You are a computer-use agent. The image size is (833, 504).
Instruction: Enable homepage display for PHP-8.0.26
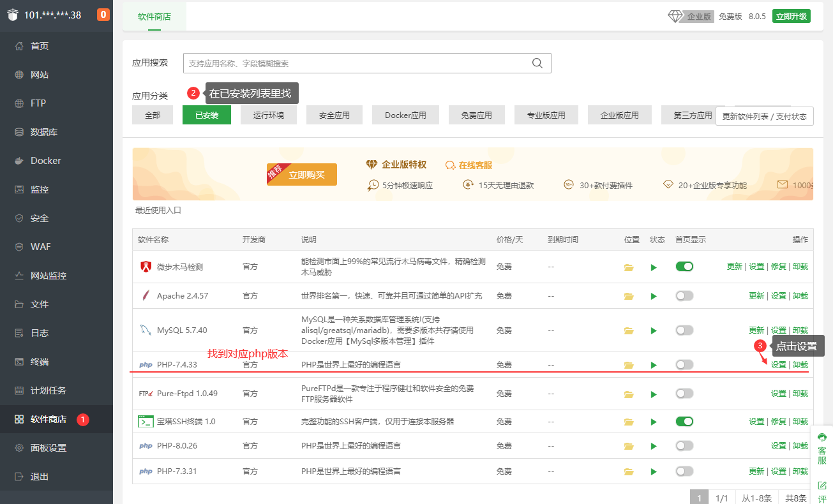point(684,445)
